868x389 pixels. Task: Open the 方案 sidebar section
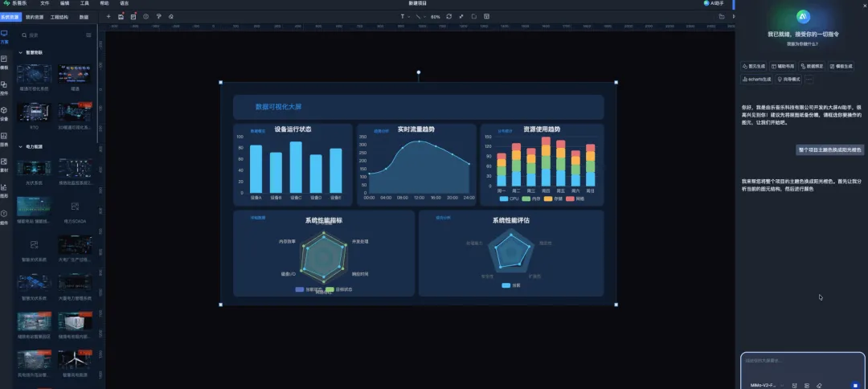(x=5, y=36)
